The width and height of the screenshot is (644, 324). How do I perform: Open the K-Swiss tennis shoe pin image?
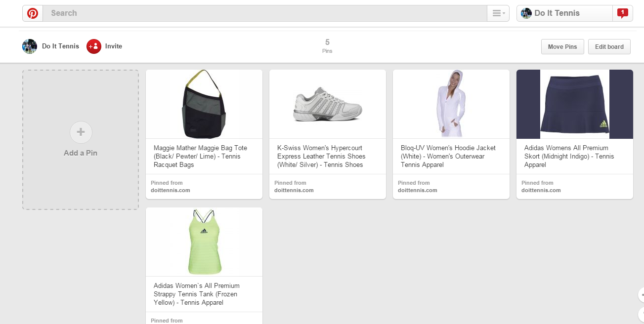tap(328, 104)
